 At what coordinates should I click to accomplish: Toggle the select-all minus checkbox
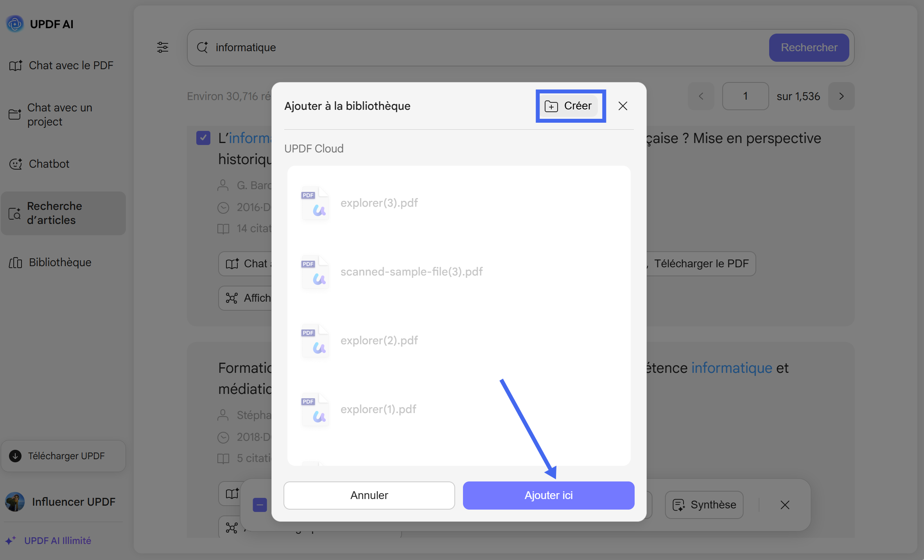point(260,505)
